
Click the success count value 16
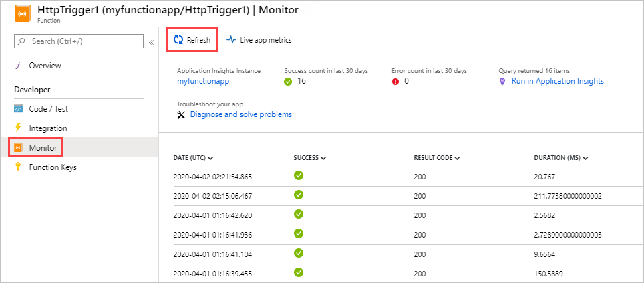tap(301, 81)
